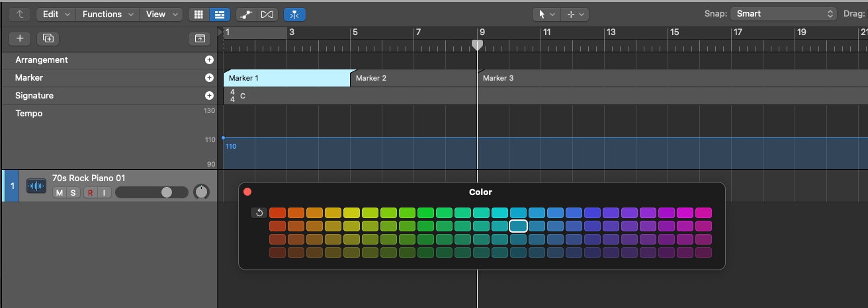Screen dimensions: 868x308
Task: Add a new track with plus button
Action: pyautogui.click(x=20, y=38)
